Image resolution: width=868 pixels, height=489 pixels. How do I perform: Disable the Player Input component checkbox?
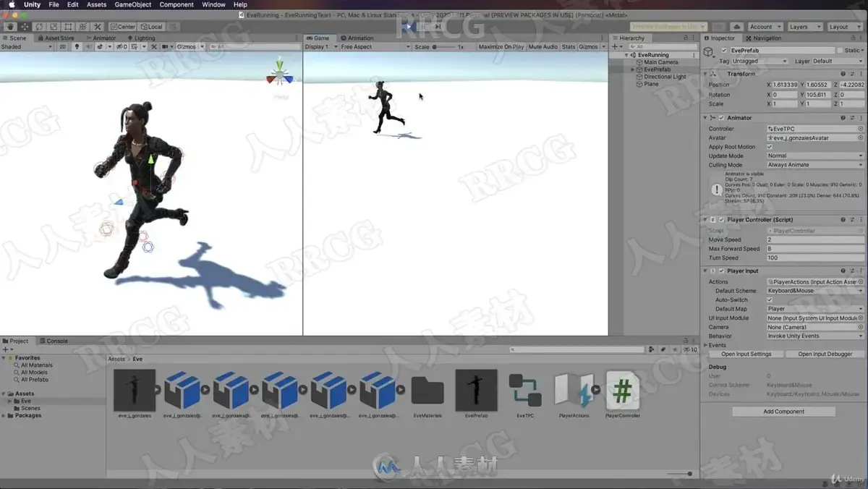(x=721, y=271)
